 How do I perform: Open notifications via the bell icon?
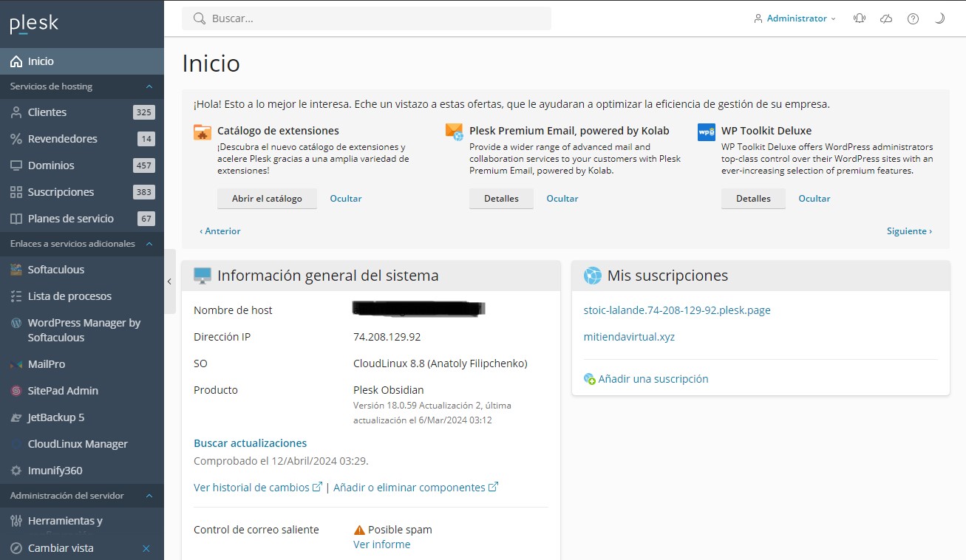coord(859,18)
